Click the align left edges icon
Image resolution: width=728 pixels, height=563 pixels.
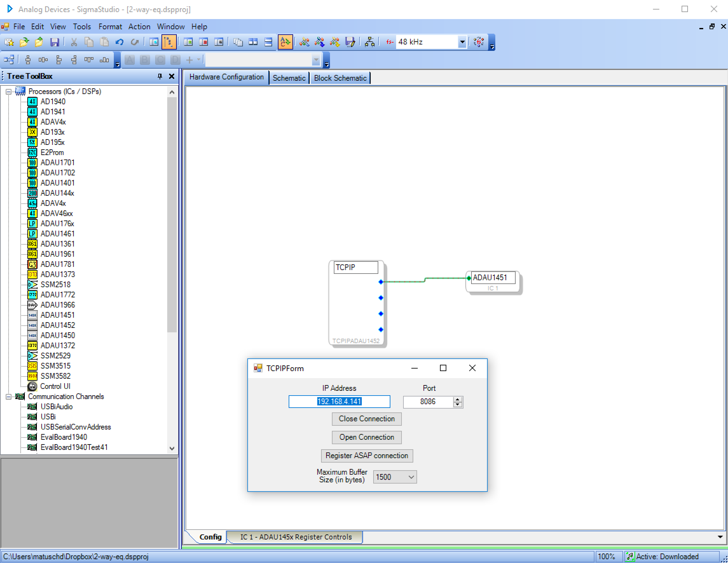[59, 60]
